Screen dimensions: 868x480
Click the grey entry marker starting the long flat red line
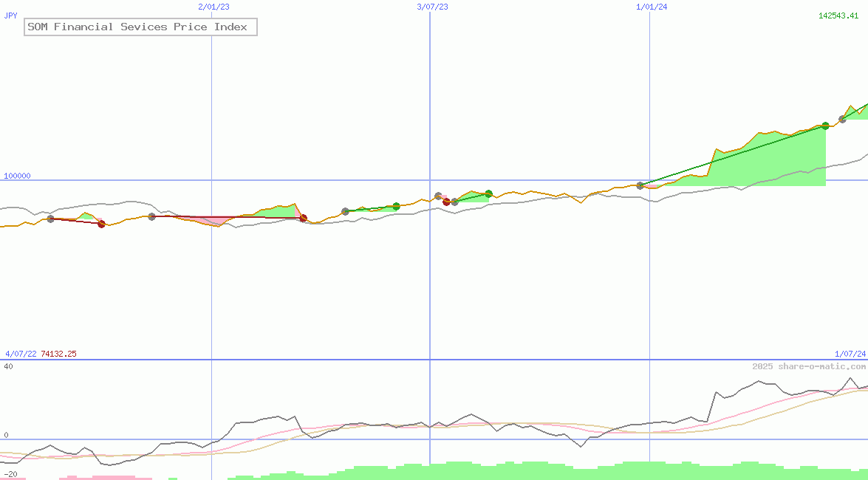click(x=151, y=216)
